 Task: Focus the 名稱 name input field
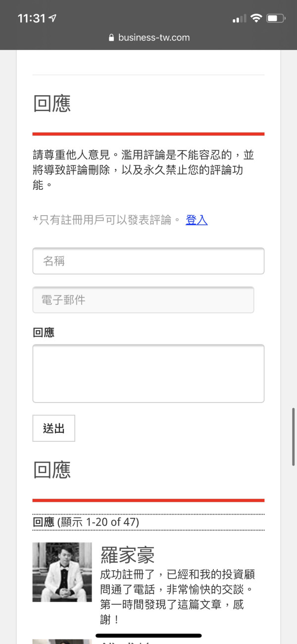[148, 261]
